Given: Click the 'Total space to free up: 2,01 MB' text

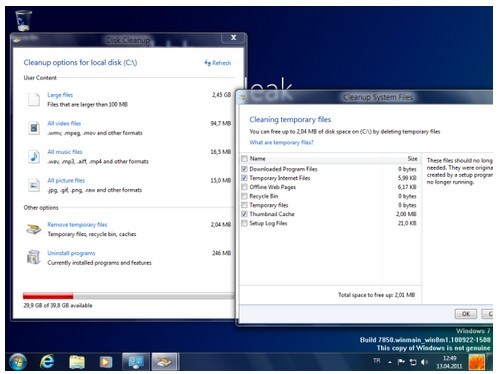Looking at the screenshot, I should pos(377,295).
